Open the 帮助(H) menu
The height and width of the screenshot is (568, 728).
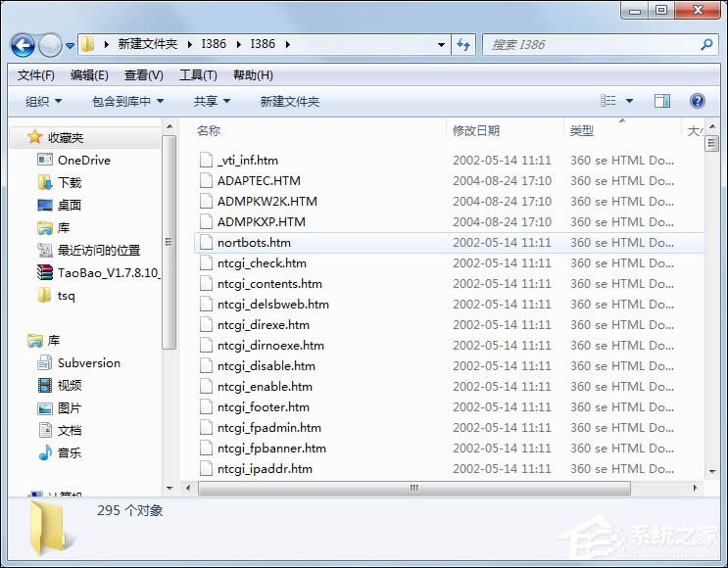click(253, 75)
